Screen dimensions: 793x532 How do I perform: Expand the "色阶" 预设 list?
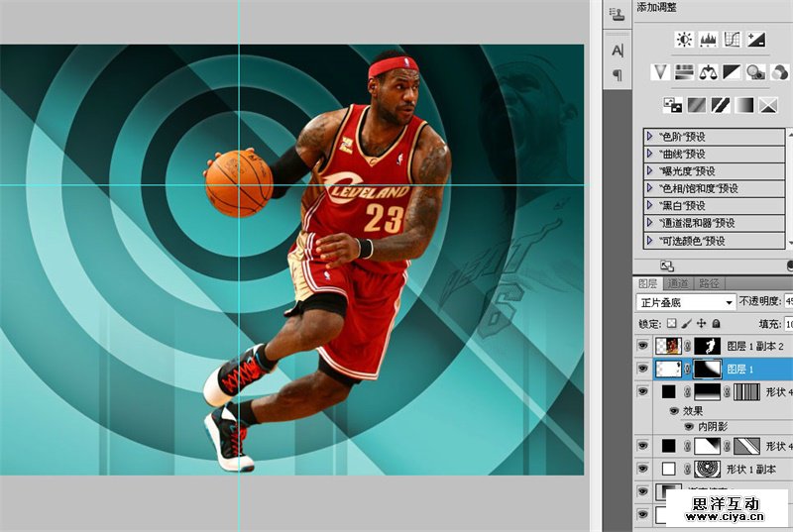[x=650, y=137]
